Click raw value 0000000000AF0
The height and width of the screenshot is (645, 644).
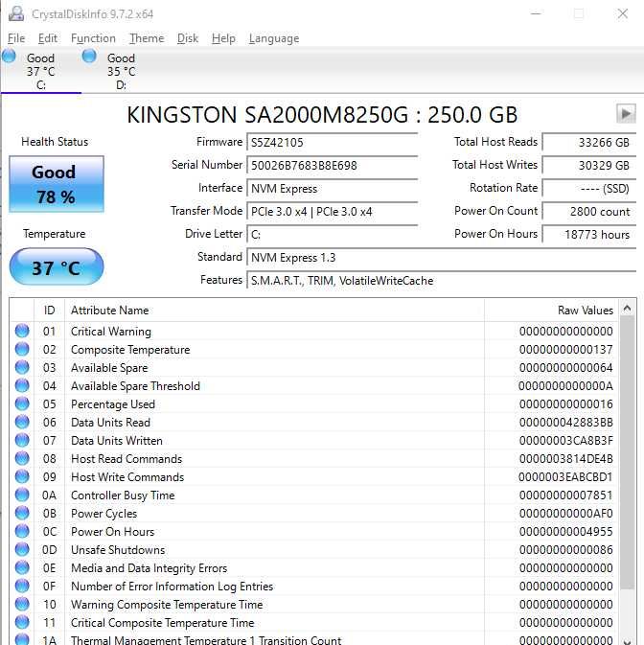pos(565,514)
